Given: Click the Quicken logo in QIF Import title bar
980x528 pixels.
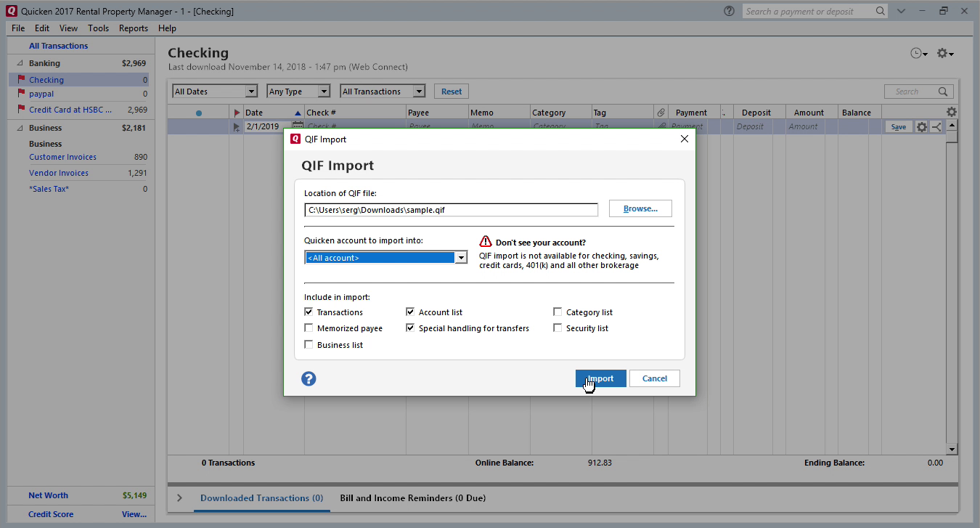Looking at the screenshot, I should tap(295, 139).
